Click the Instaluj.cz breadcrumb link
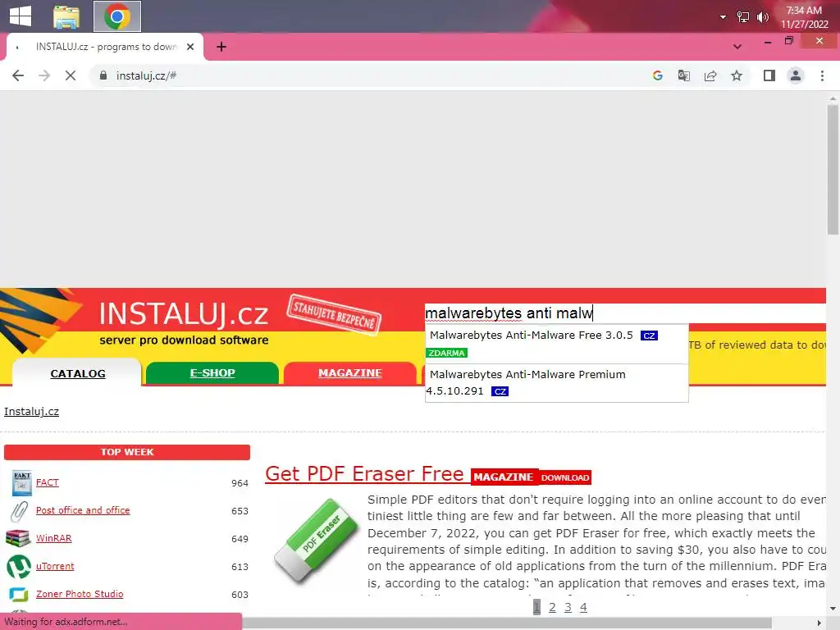Screen dimensions: 840x630 (x=32, y=412)
